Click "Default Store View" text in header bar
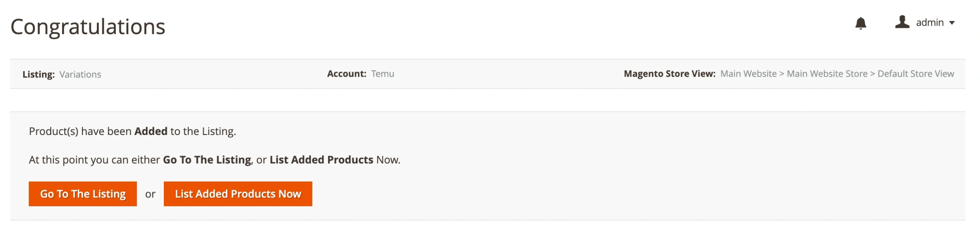Screen dimensions: 980x237 click(915, 74)
